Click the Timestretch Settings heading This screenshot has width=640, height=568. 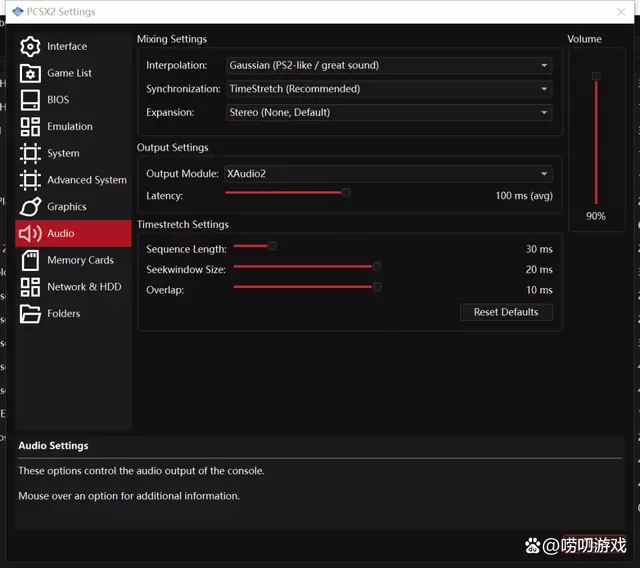point(183,225)
